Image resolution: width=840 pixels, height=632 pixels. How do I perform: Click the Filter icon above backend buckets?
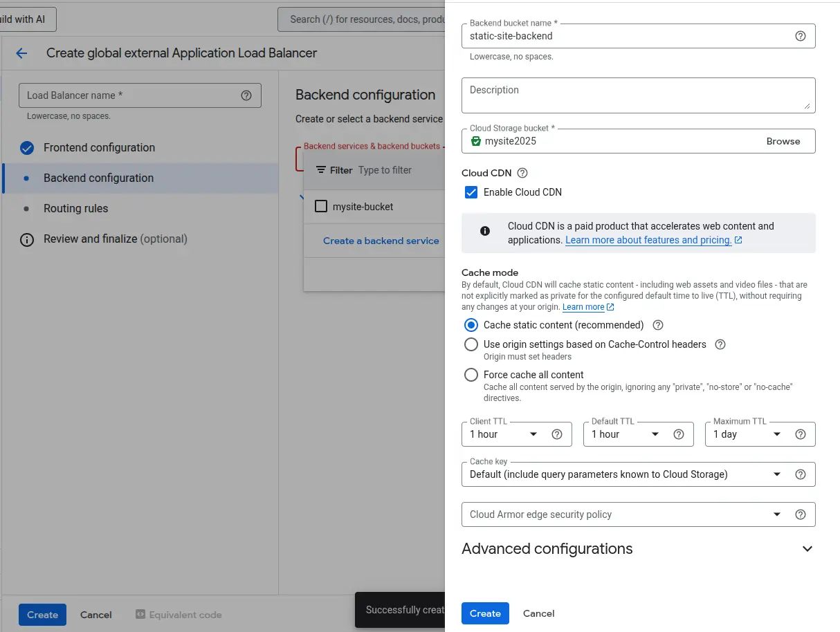tap(322, 169)
